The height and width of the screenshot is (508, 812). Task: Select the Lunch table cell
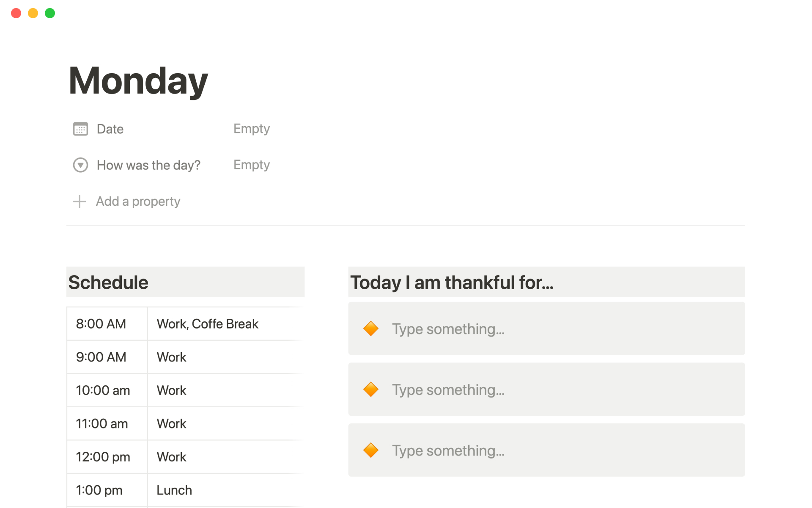pyautogui.click(x=174, y=490)
